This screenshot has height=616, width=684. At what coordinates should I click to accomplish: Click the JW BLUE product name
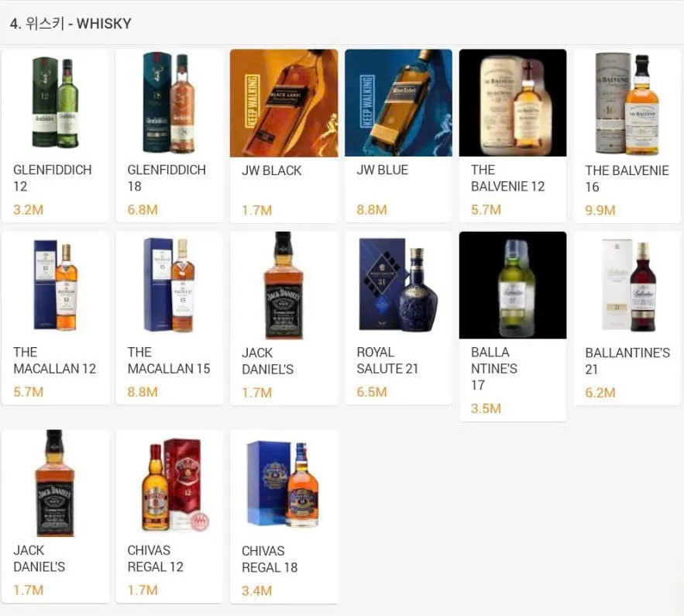click(x=382, y=170)
